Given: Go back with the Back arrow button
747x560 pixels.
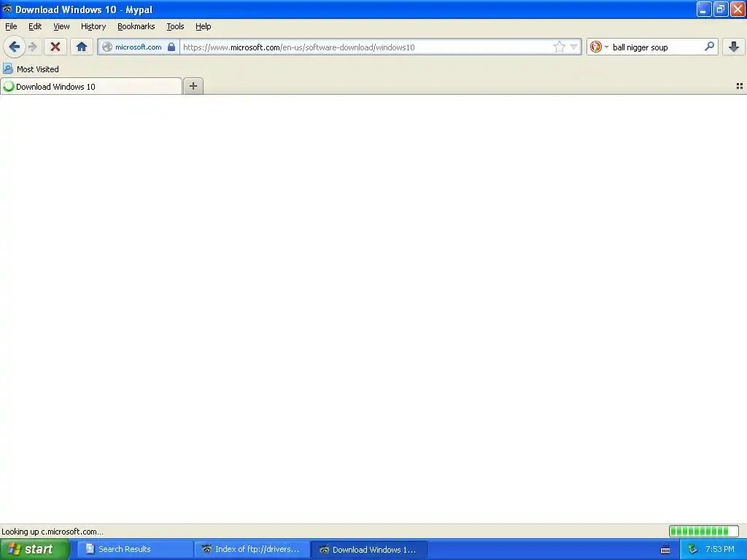Looking at the screenshot, I should point(14,47).
